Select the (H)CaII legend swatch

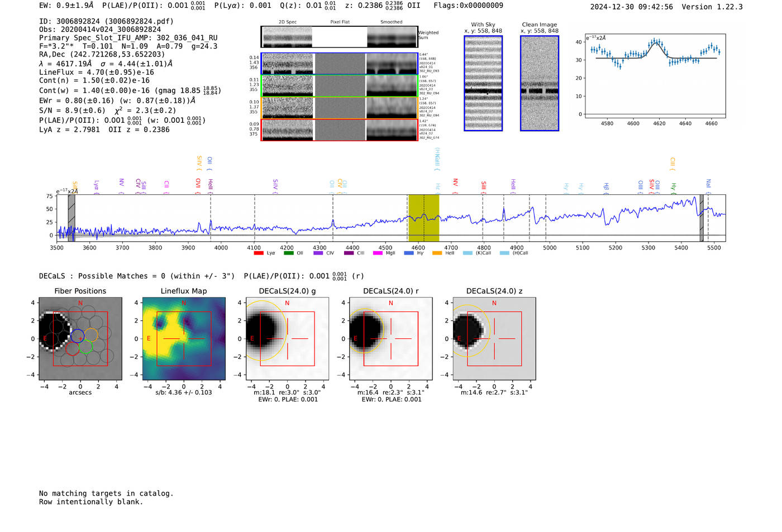pyautogui.click(x=504, y=253)
